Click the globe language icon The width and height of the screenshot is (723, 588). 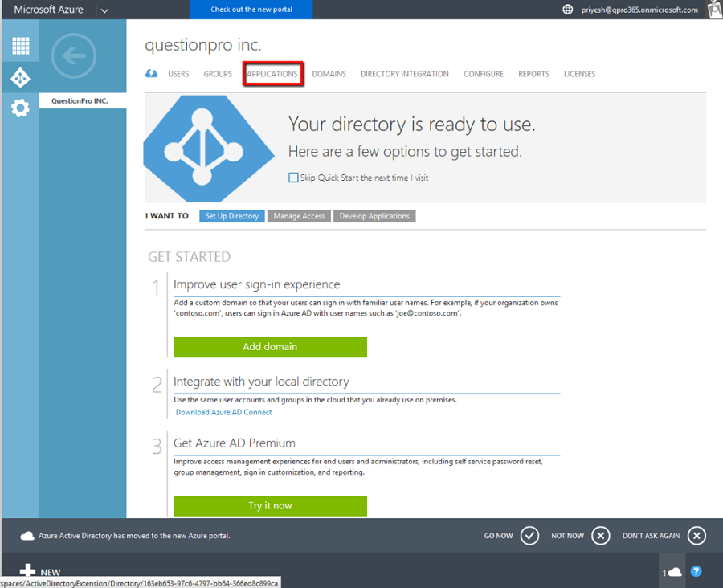click(x=568, y=10)
